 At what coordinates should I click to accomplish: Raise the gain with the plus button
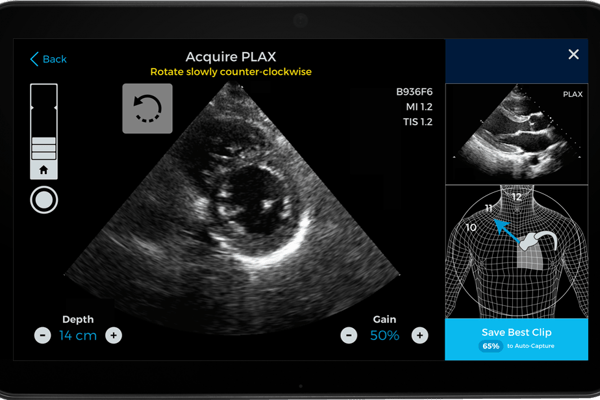pos(420,335)
